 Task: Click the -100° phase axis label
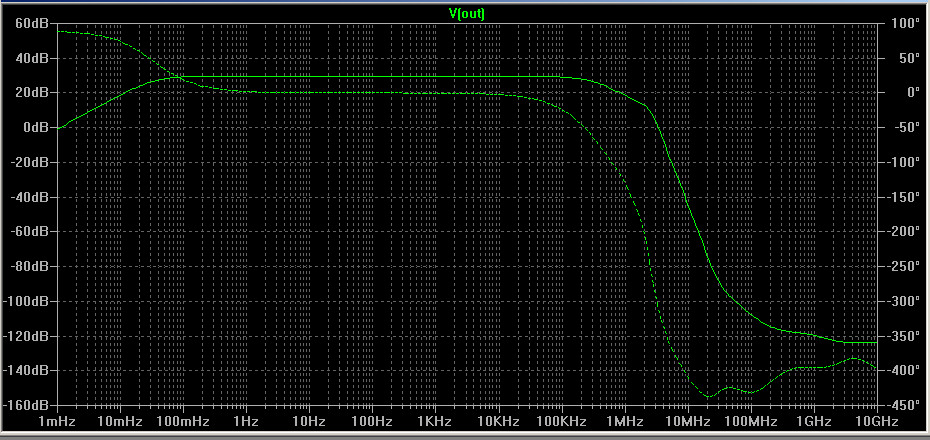click(902, 162)
